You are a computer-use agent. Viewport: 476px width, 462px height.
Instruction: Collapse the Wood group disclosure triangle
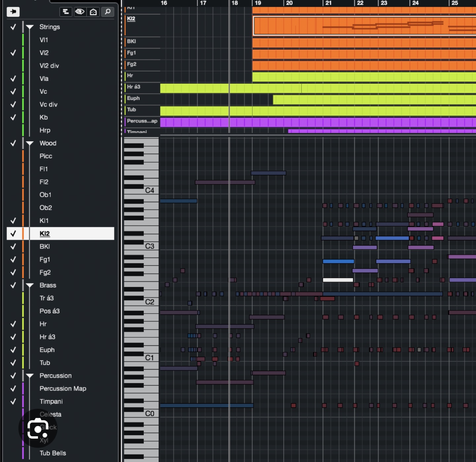(x=30, y=143)
